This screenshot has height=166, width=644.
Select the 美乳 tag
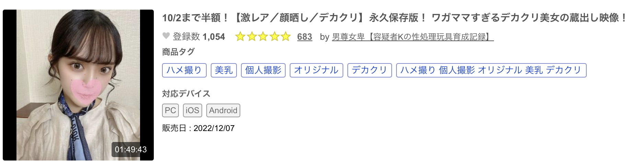[223, 70]
